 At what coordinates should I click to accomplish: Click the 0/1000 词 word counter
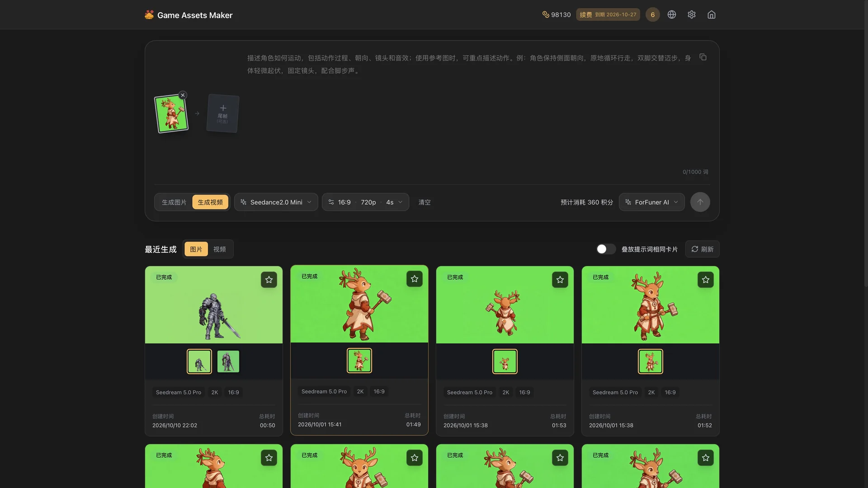(695, 172)
